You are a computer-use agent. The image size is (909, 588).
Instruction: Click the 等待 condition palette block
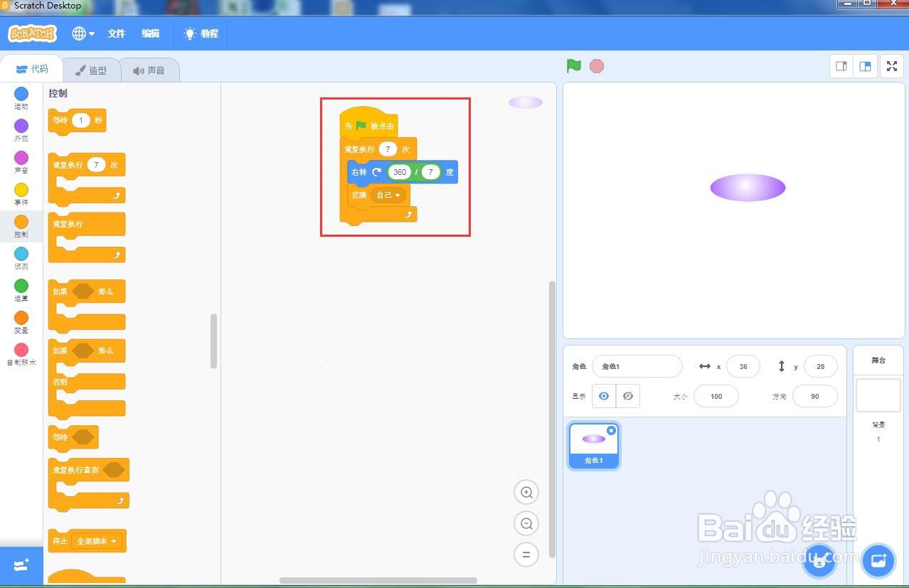73,437
